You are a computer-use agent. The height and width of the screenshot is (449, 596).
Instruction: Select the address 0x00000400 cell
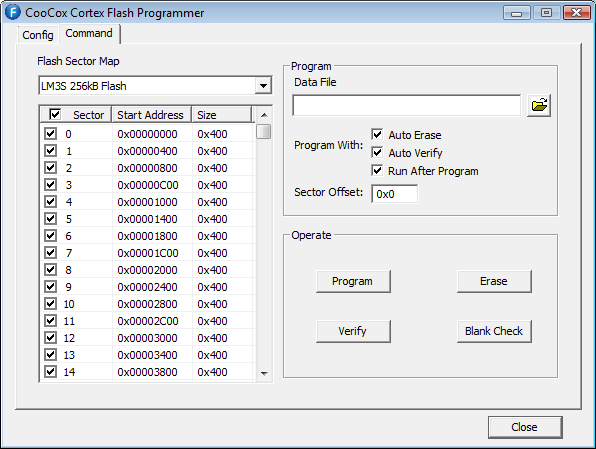(147, 151)
